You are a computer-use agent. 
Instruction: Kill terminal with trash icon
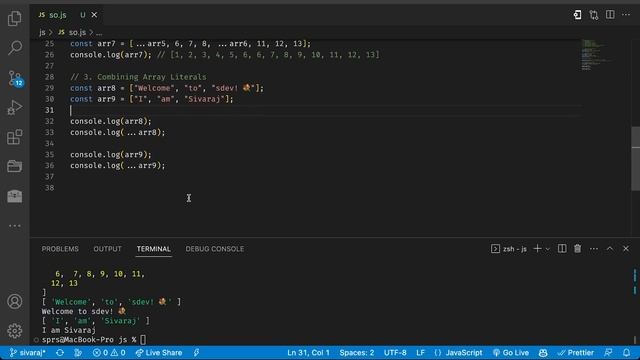578,249
